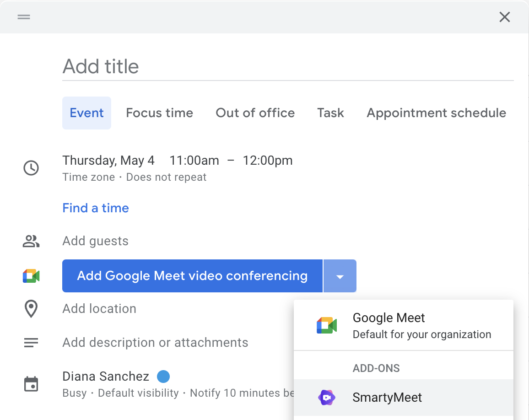The image size is (529, 420).
Task: Click the blue calendar color dot
Action: coord(163,377)
